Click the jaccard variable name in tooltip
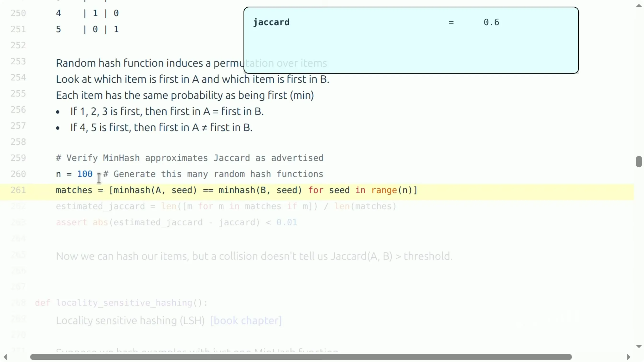 coord(271,22)
